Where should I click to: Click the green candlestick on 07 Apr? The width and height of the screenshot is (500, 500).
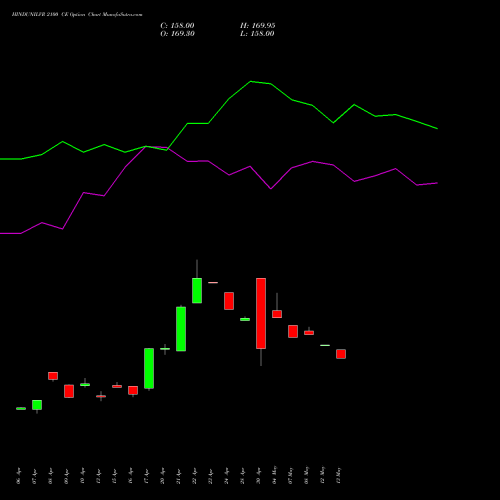(37, 405)
